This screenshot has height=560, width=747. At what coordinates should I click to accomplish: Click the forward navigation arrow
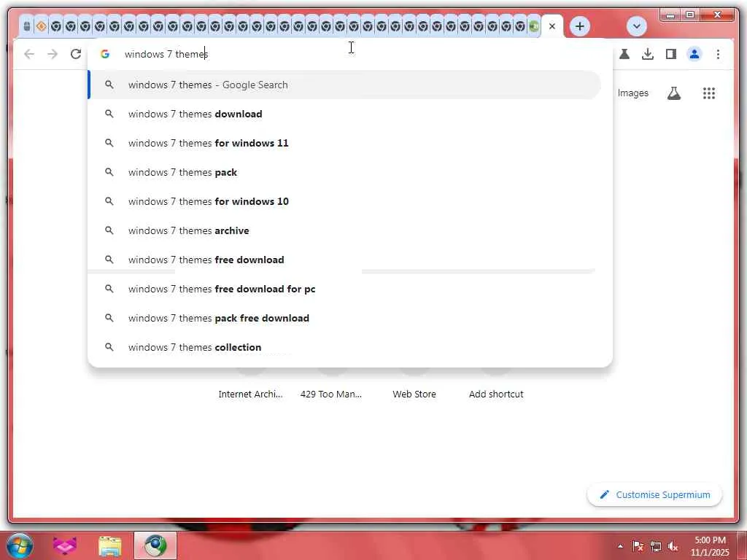(53, 54)
